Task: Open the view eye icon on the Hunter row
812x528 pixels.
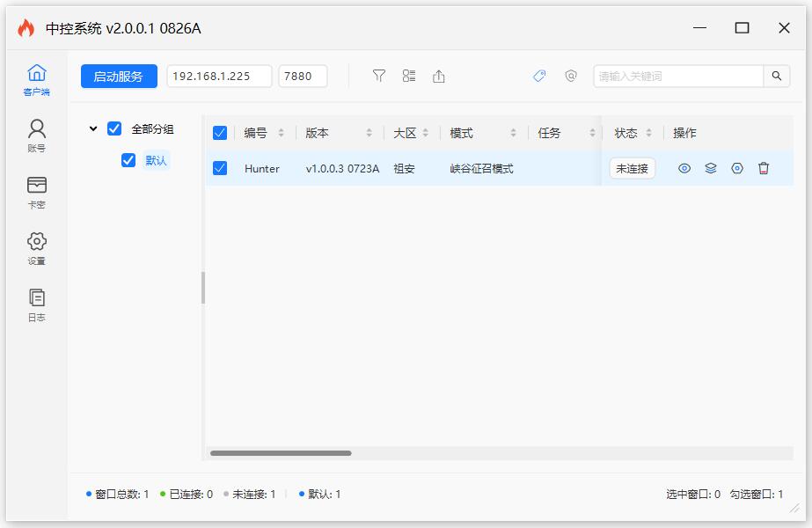Action: 686,168
